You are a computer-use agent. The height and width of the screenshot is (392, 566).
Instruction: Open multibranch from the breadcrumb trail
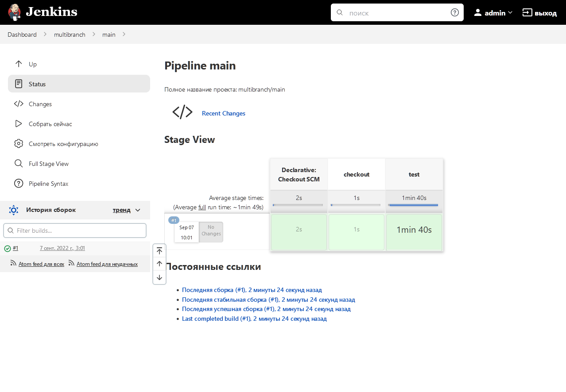[70, 34]
